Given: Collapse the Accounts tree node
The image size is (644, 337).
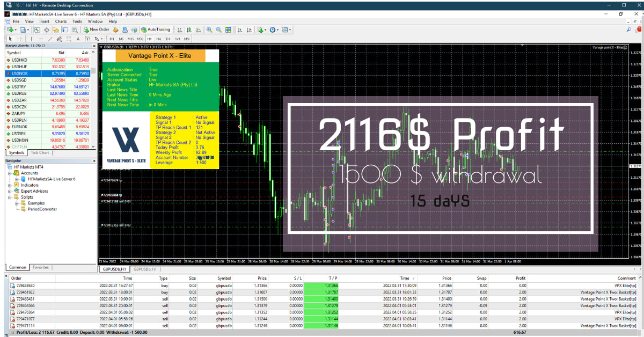Looking at the screenshot, I should pos(10,173).
